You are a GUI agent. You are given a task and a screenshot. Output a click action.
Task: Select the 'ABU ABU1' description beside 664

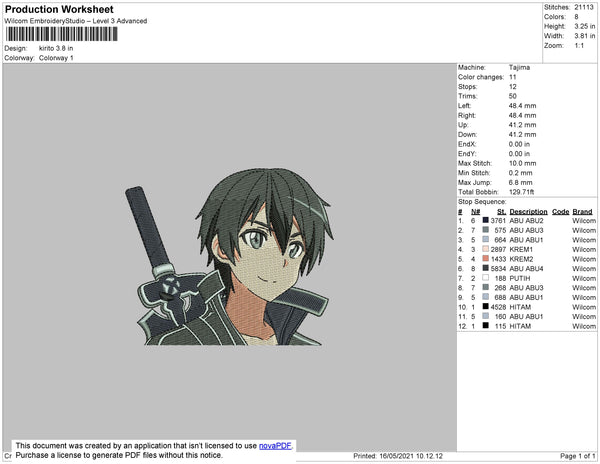point(526,240)
